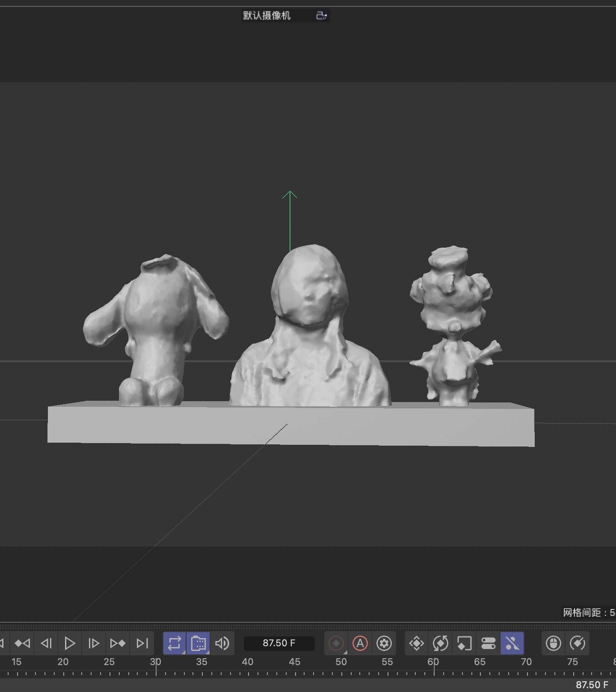Click the motion system speedometer icon
The height and width of the screenshot is (692, 616).
pos(577,643)
